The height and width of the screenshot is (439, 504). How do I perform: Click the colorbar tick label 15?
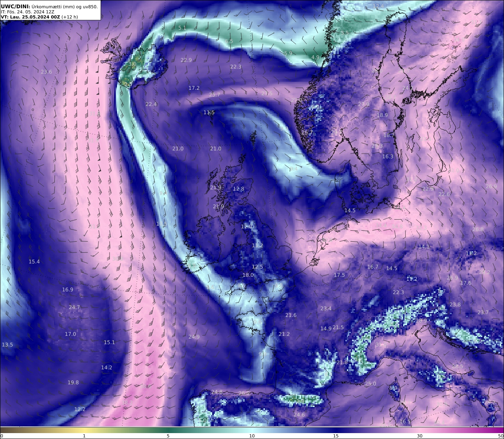336,436
